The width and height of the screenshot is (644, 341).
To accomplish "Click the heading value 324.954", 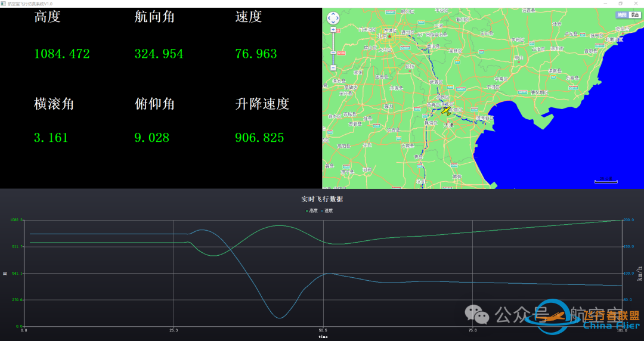I will coord(159,54).
